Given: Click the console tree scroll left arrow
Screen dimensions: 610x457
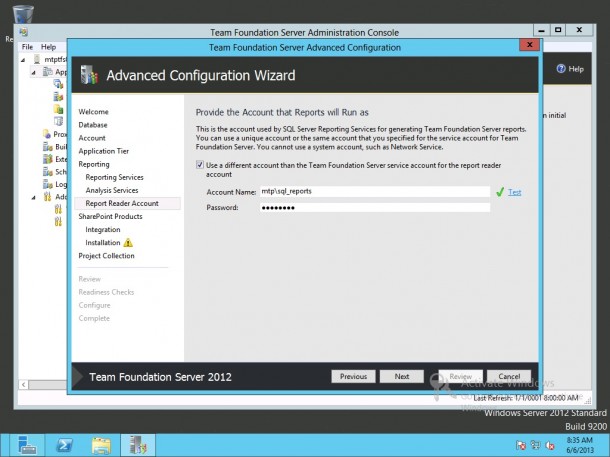Looking at the screenshot, I should (24, 385).
